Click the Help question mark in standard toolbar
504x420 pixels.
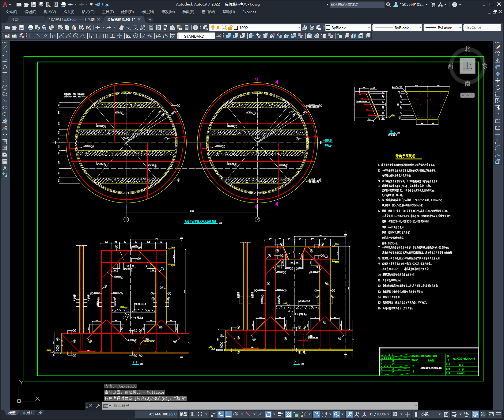click(195, 28)
